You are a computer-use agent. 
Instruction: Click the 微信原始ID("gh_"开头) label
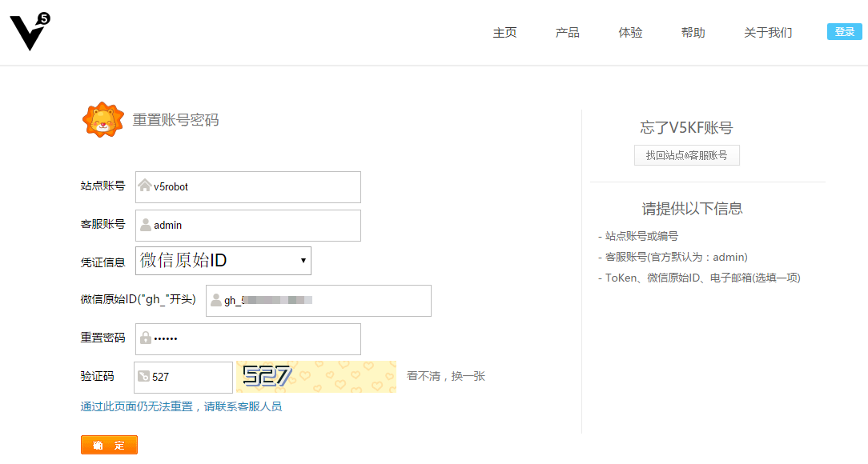[x=138, y=299]
